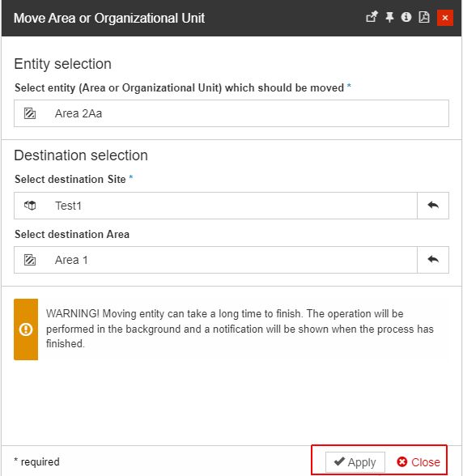
Task: Pin the Move Area dialog
Action: point(389,17)
